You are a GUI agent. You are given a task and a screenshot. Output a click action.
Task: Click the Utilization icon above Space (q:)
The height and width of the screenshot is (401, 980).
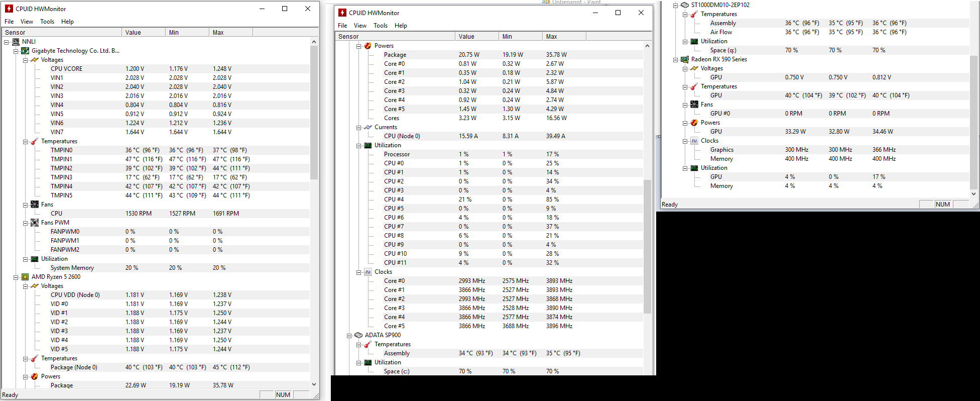694,41
